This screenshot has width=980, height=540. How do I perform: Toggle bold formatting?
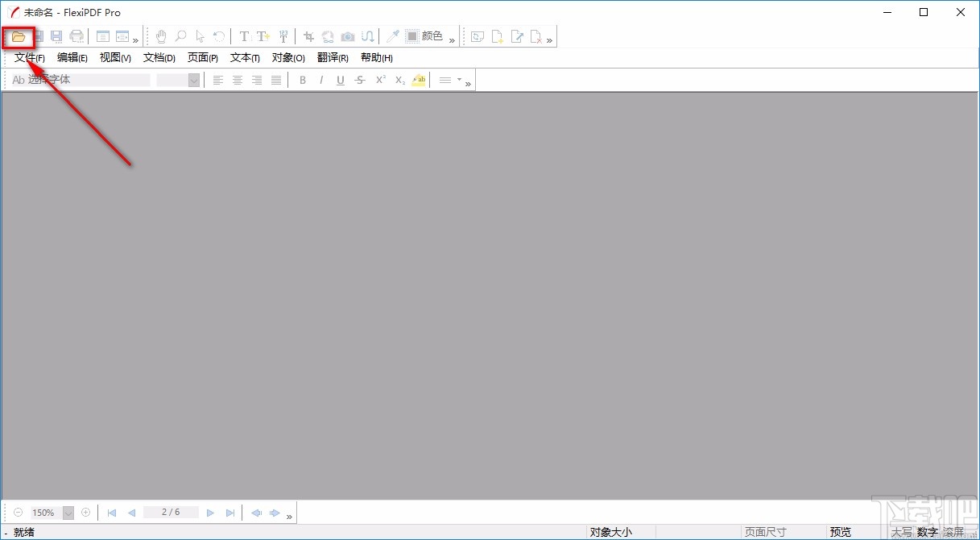[303, 79]
